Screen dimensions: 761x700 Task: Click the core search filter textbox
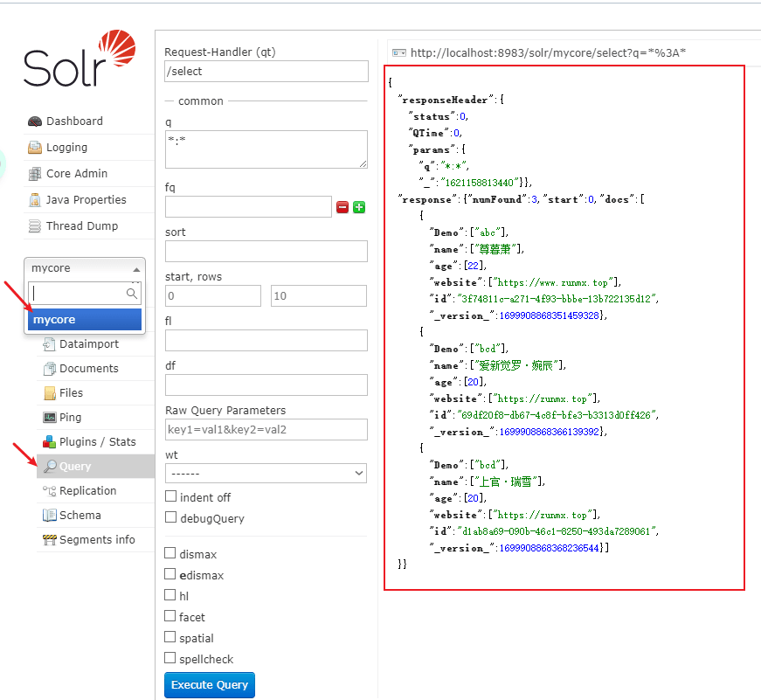(x=85, y=294)
